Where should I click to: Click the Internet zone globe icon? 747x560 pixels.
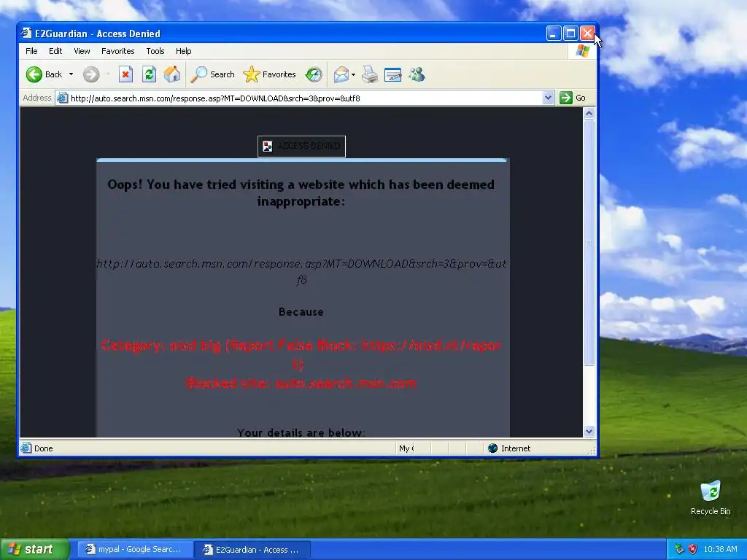[492, 448]
